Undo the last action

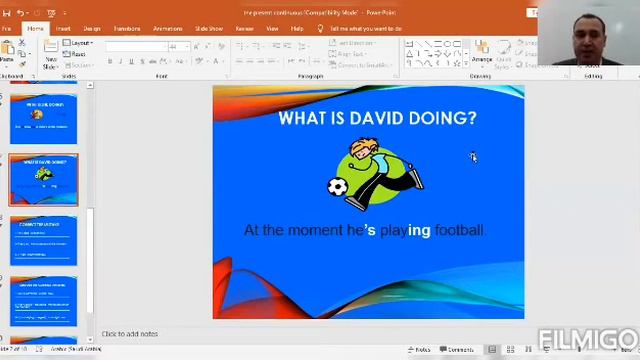(x=20, y=13)
